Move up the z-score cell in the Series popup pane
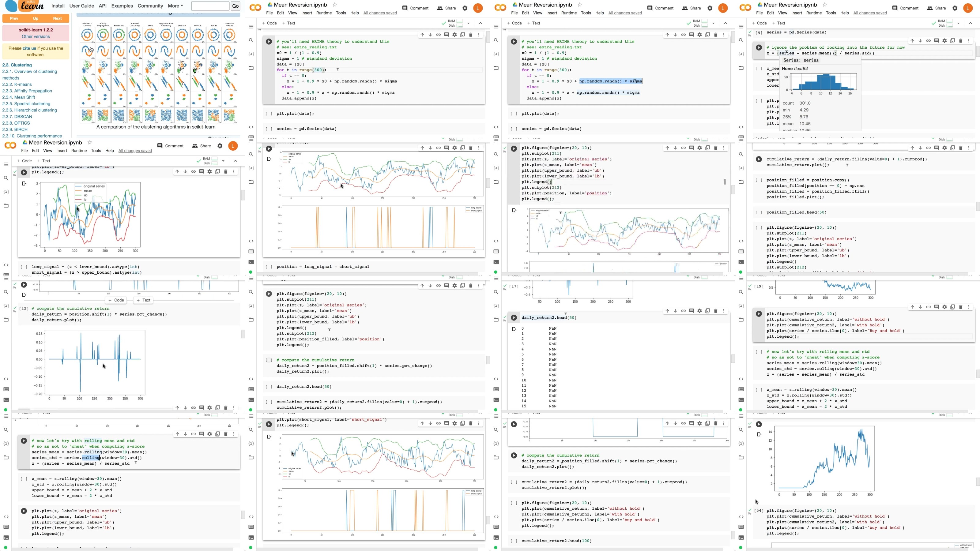This screenshot has height=551, width=980. pos(912,41)
